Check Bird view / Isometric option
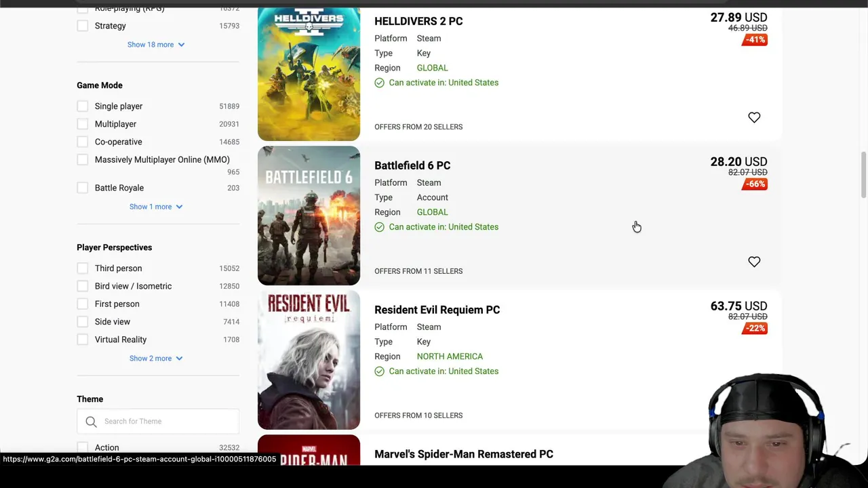 coord(83,286)
